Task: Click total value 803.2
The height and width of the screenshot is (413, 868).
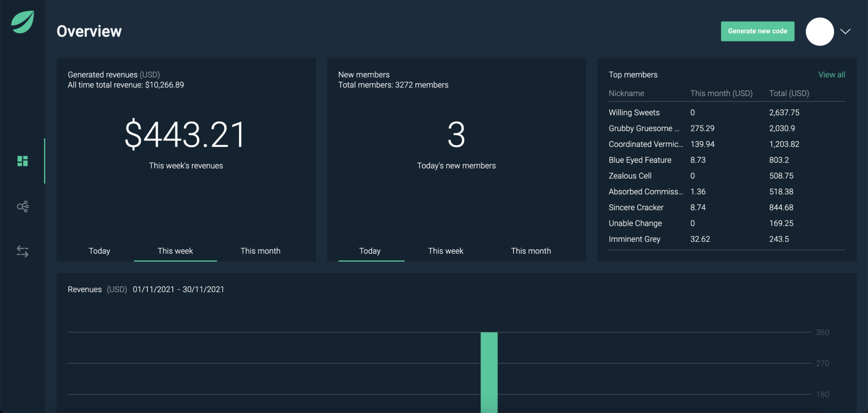Action: 779,160
